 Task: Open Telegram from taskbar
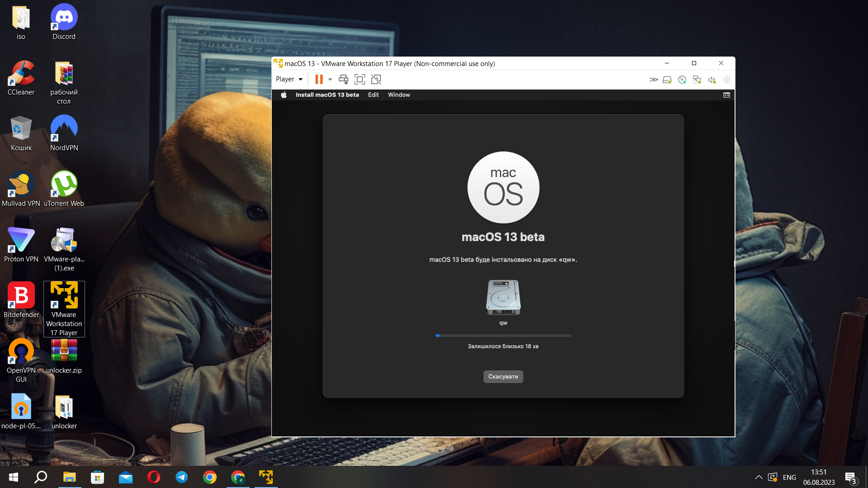[181, 477]
